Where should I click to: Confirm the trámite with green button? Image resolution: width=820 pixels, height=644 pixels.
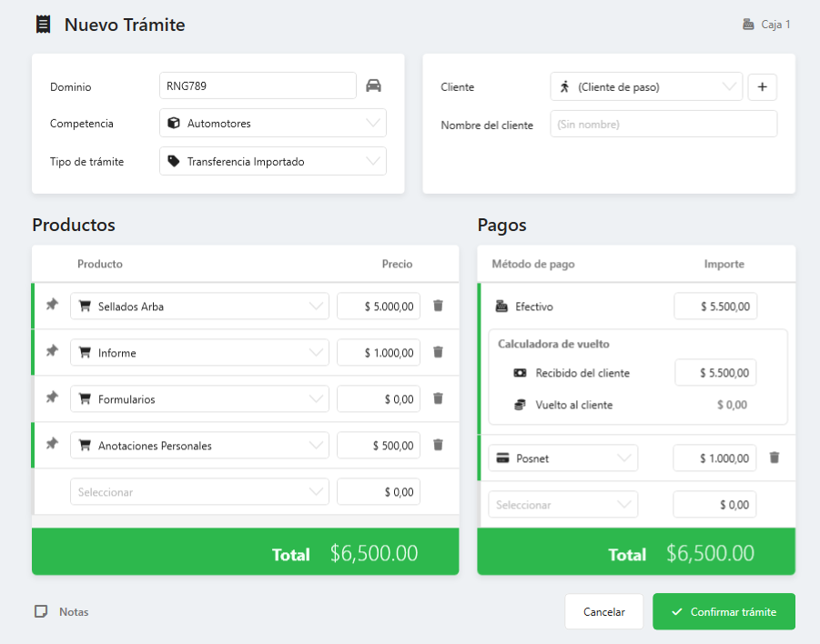click(x=724, y=611)
